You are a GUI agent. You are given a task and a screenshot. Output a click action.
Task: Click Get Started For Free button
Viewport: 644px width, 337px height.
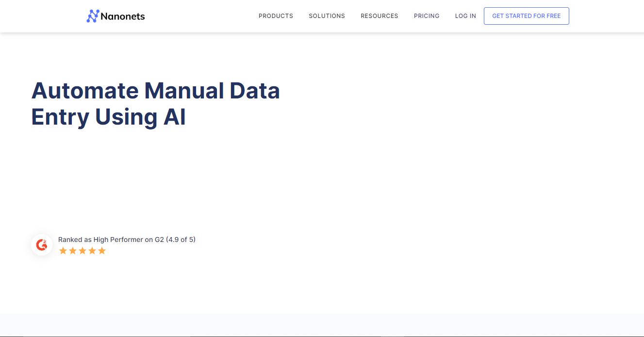pos(526,16)
